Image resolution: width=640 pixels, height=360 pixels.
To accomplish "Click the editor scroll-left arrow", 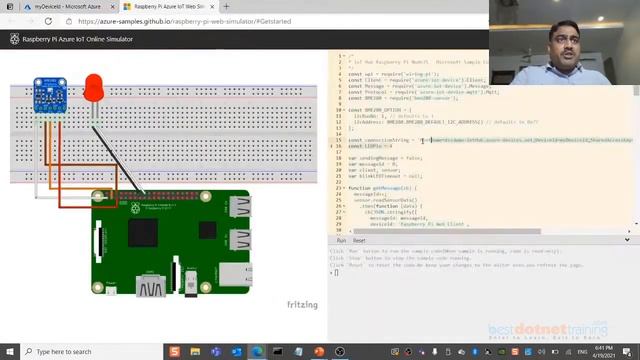I will [x=350, y=231].
